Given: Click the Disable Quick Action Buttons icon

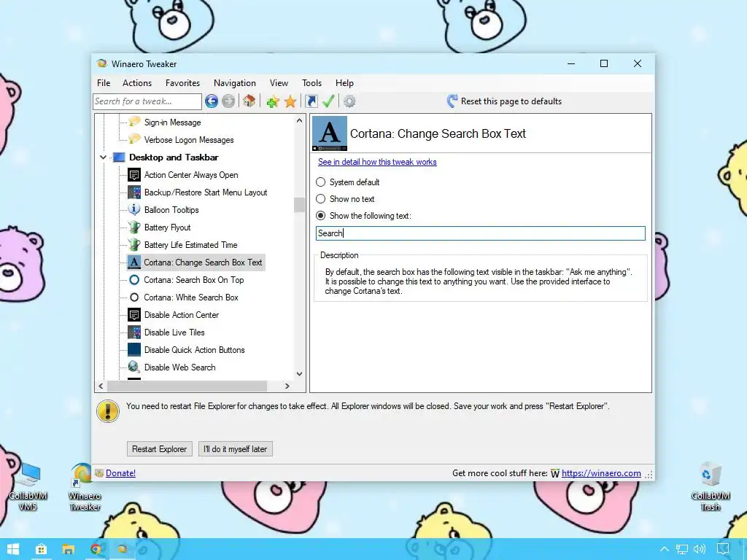Looking at the screenshot, I should 134,349.
